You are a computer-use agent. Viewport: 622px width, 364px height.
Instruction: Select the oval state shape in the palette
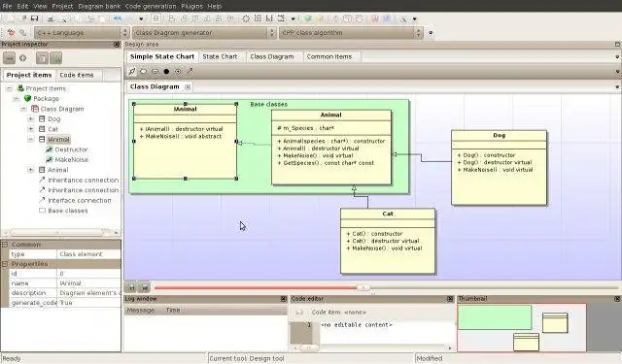point(143,71)
